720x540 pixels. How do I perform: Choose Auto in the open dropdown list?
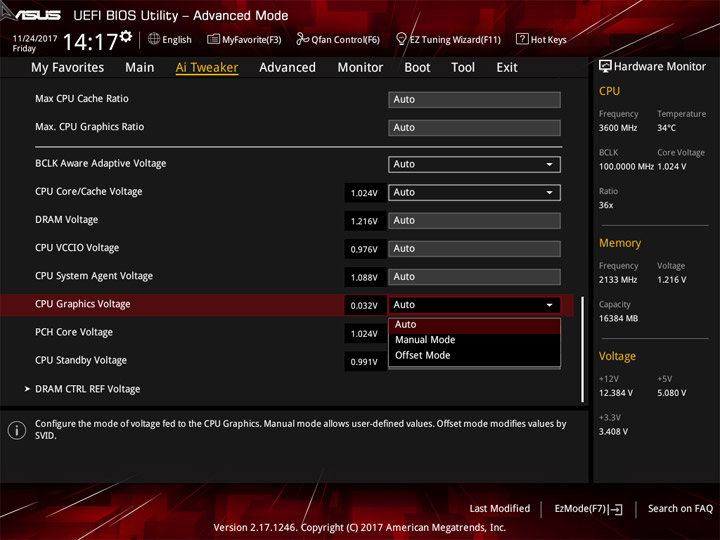(474, 325)
